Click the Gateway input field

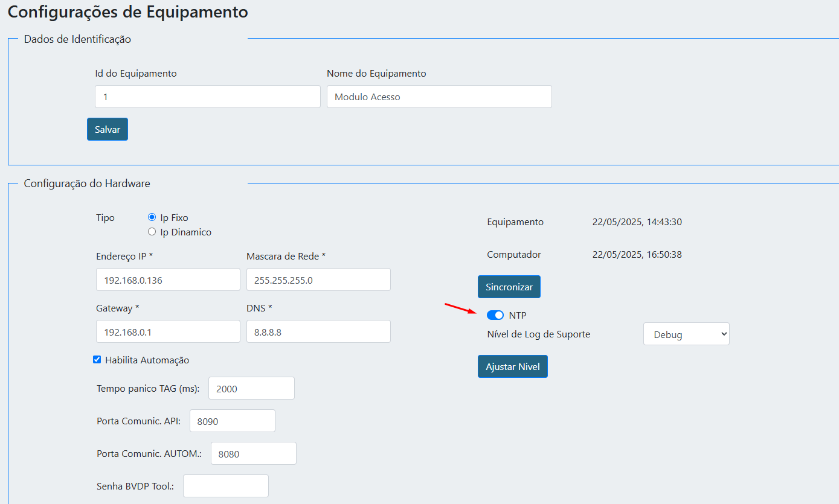[168, 332]
